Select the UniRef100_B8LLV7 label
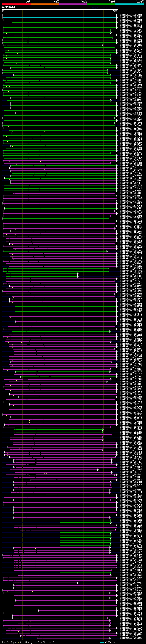146x644 pixels. (x=131, y=550)
